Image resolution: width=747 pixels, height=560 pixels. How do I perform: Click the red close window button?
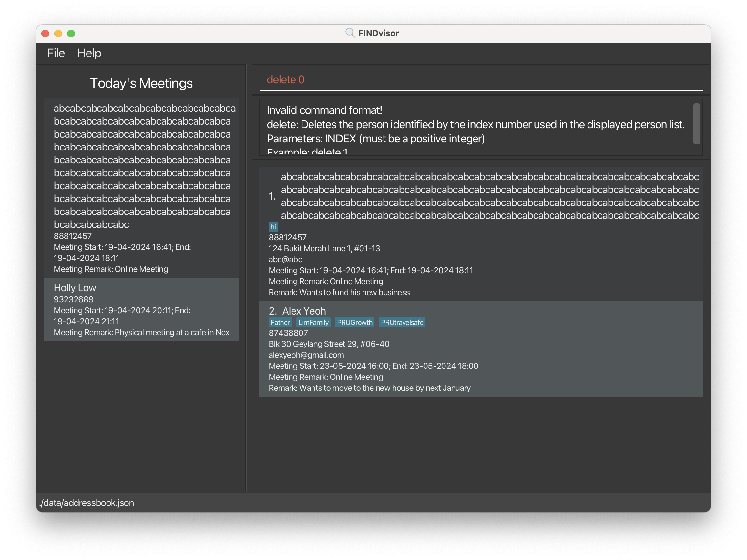(x=45, y=34)
